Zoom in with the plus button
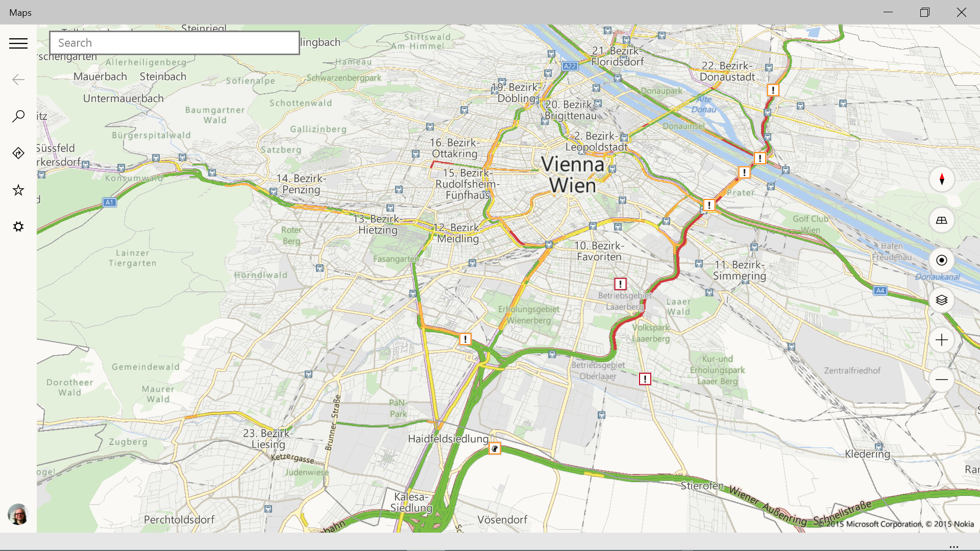Image resolution: width=980 pixels, height=551 pixels. coord(942,340)
